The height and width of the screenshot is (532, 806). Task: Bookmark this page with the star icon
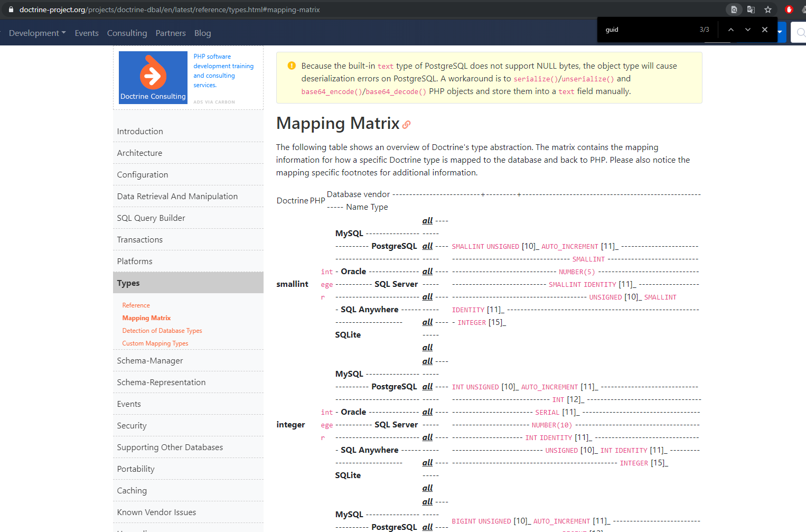[x=768, y=10]
